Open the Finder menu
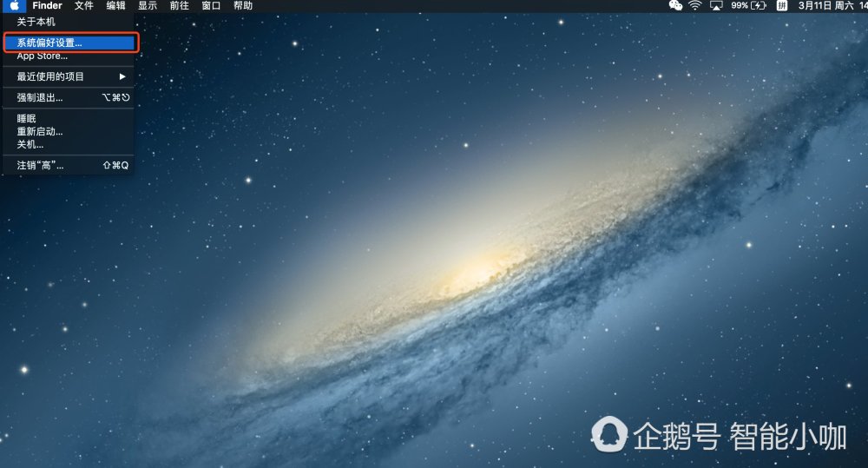 (47, 5)
